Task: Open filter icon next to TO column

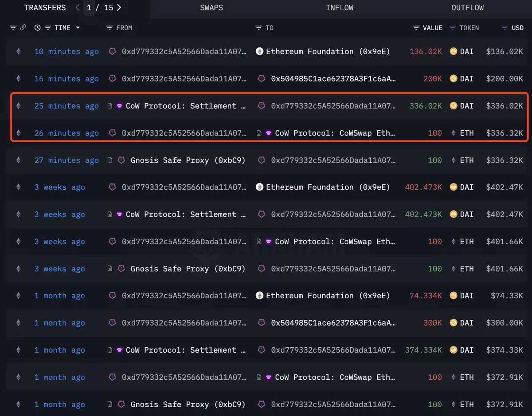Action: pos(258,27)
